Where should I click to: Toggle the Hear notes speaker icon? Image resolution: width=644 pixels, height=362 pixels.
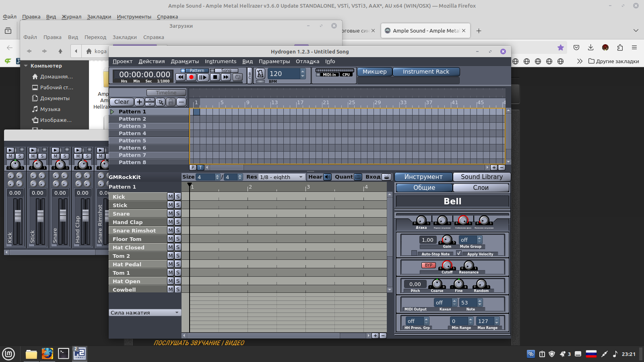[x=327, y=177]
